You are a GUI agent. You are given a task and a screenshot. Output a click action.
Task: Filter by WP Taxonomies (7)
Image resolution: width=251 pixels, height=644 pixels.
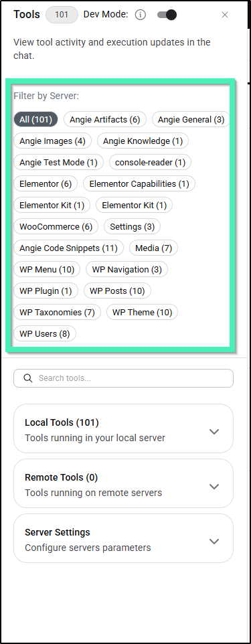(57, 312)
